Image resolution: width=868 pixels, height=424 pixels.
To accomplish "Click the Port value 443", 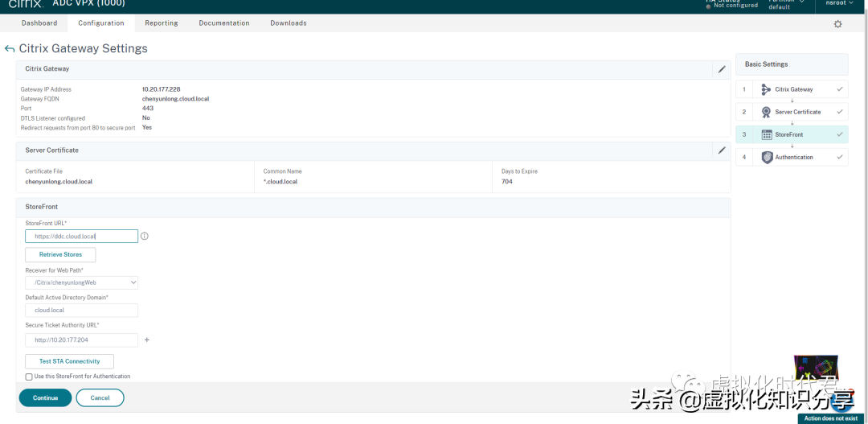I will (x=148, y=108).
